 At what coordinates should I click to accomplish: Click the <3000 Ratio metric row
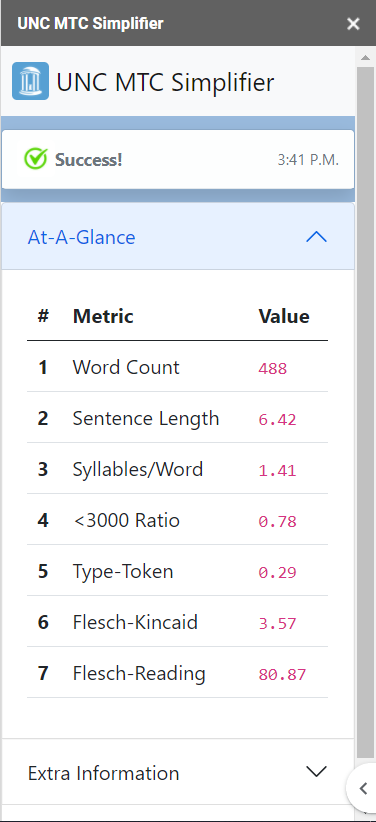[x=177, y=520]
